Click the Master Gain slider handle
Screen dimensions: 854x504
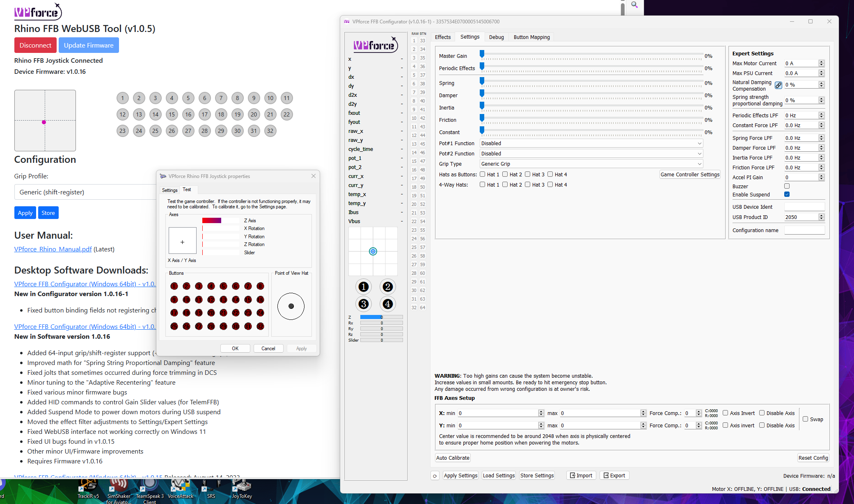pos(482,54)
